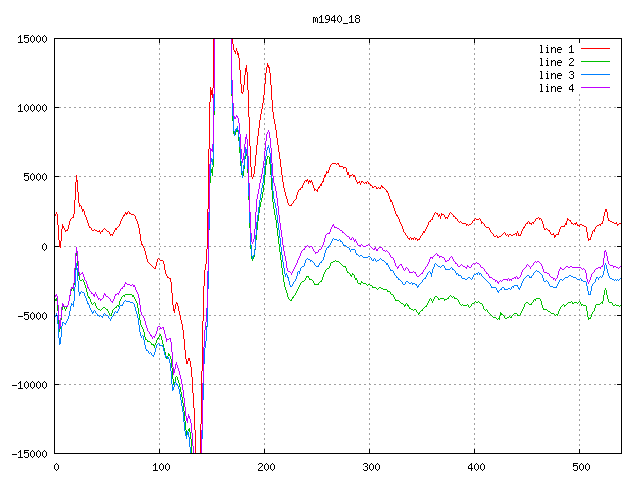Click the green line 2 legend sample
Image resolution: width=640 pixels, height=480 pixels.
point(596,62)
